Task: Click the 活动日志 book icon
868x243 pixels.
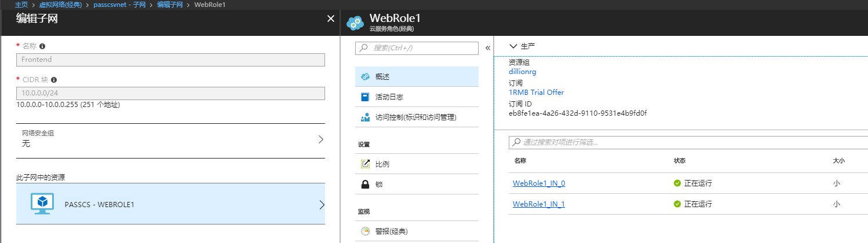Action: [x=365, y=97]
